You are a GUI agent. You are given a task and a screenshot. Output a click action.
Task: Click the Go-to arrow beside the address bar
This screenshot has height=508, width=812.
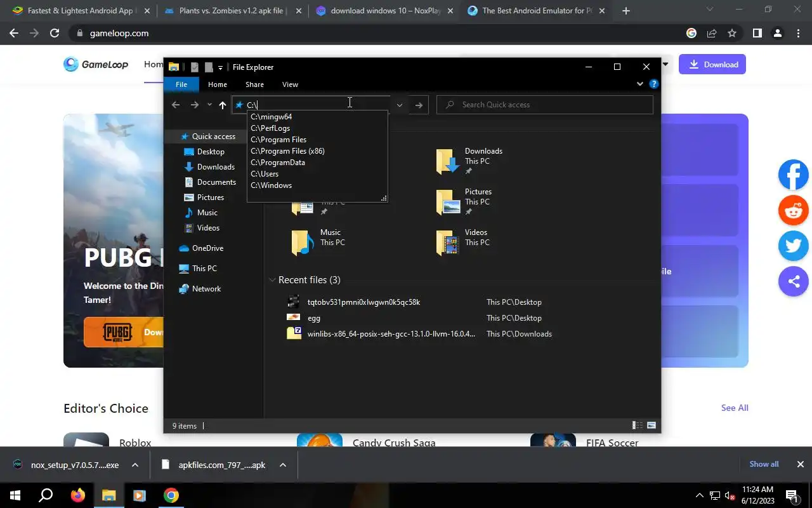[419, 105]
